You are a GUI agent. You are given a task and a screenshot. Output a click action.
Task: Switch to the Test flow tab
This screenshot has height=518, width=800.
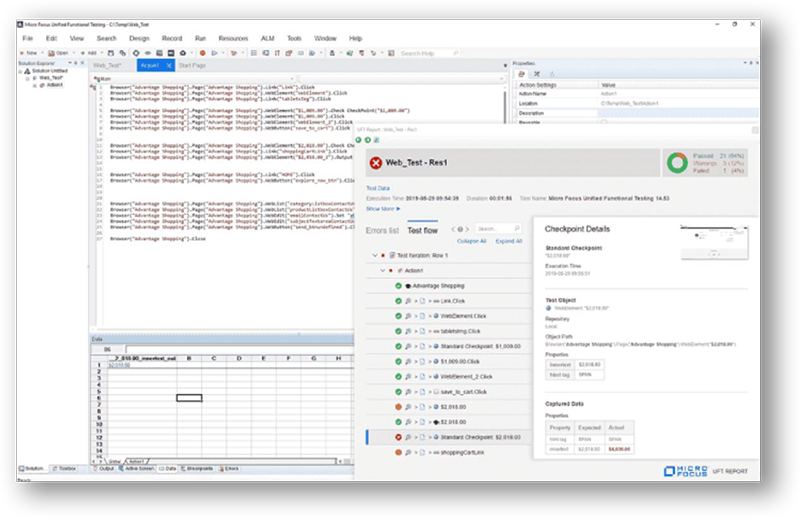click(x=422, y=231)
